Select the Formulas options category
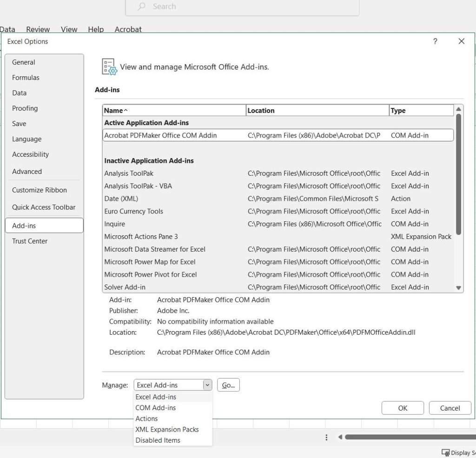Screen dimensions: 476x458 [44, 78]
